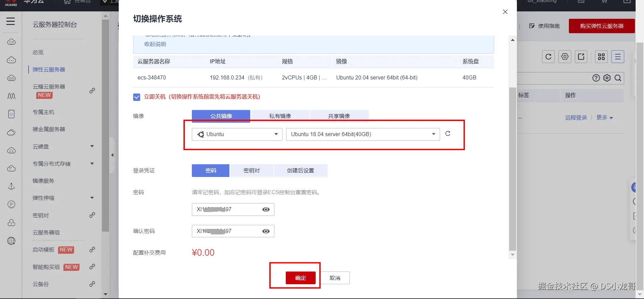Toggle the 立即关机 checkbox
Viewport: 644px width, 299px height.
pyautogui.click(x=137, y=97)
